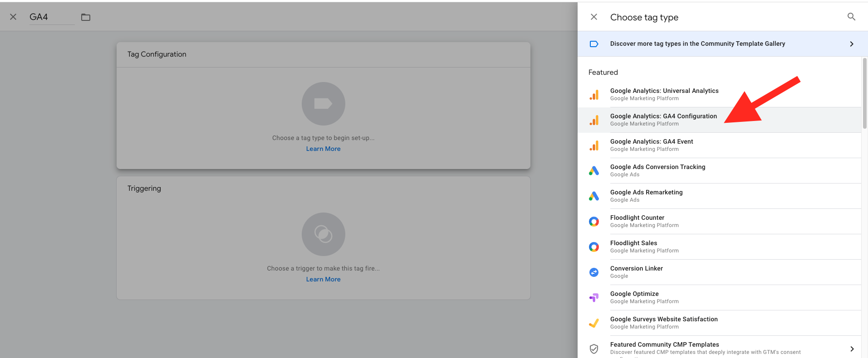Expand the Community Template Gallery chevron
The width and height of the screenshot is (868, 358).
pos(851,44)
